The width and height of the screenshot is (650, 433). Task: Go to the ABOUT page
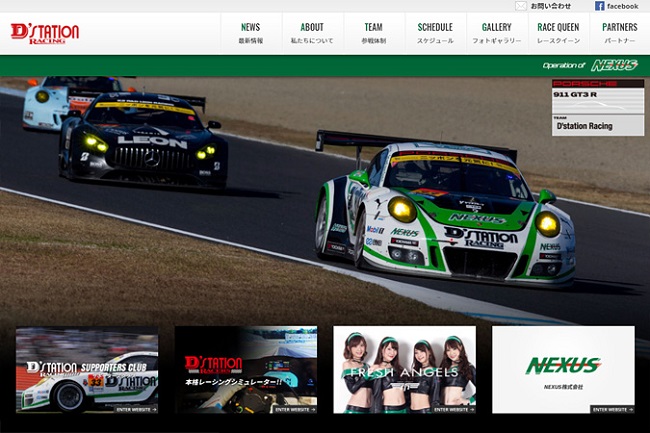312,33
